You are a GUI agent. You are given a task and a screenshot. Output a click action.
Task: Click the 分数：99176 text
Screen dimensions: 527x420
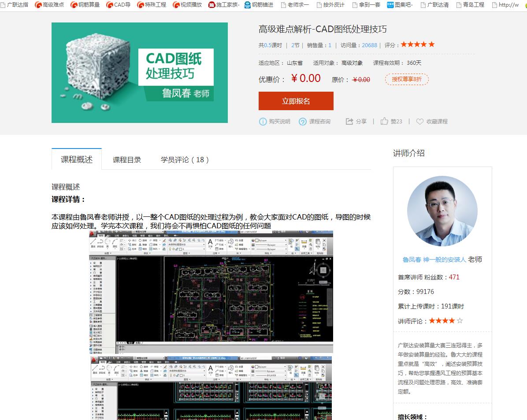(416, 292)
